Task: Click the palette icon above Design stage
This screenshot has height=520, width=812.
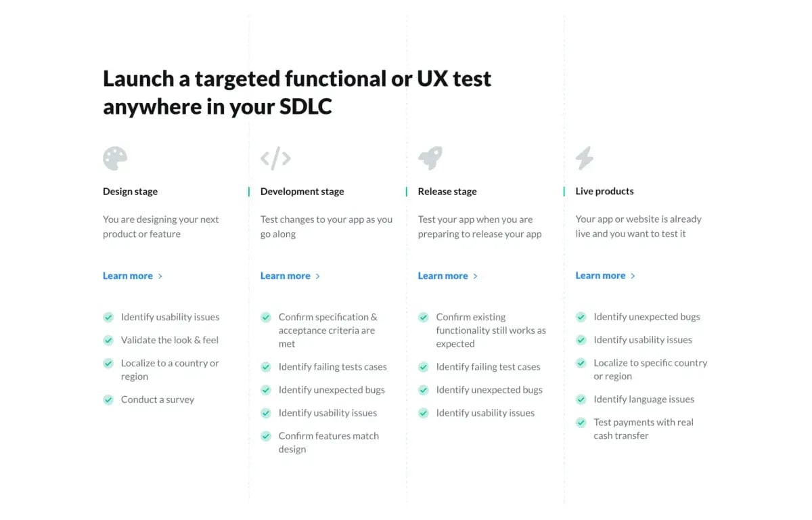Action: click(x=115, y=158)
